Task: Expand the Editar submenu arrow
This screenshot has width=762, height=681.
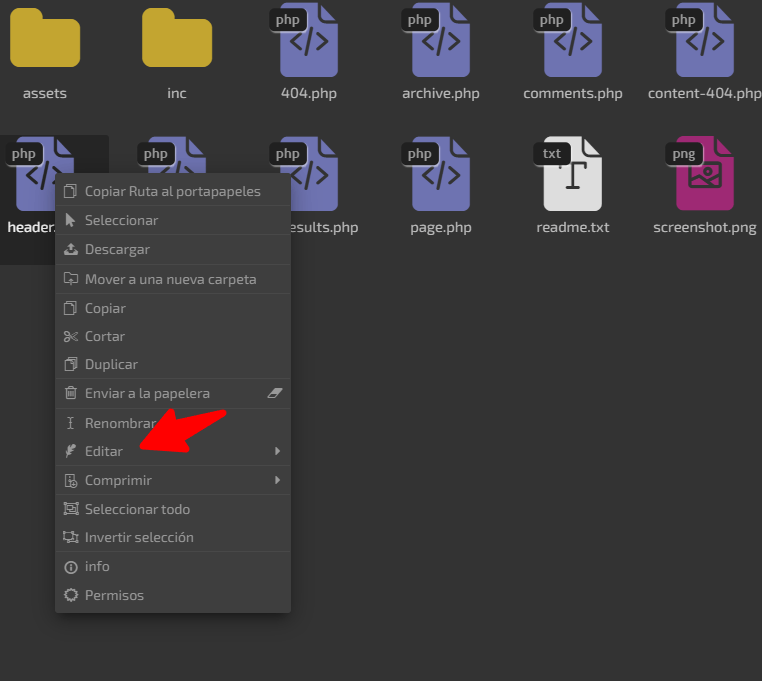Action: (x=277, y=451)
